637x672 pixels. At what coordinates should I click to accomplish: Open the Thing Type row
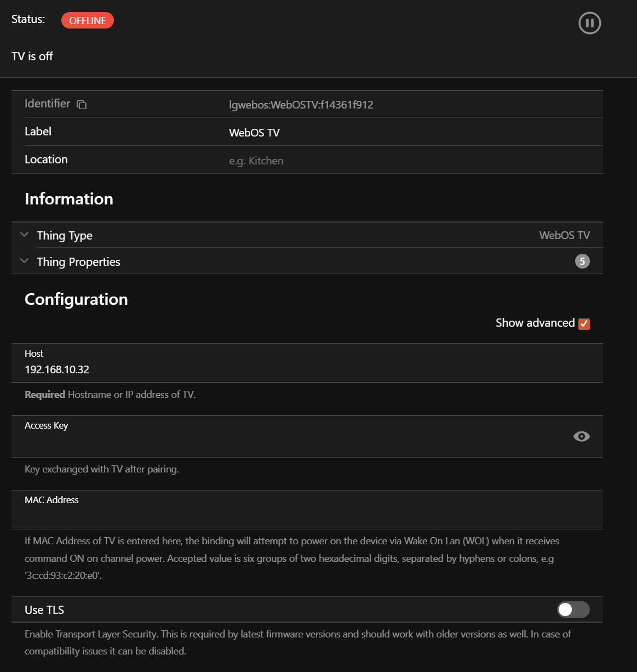coord(274,235)
